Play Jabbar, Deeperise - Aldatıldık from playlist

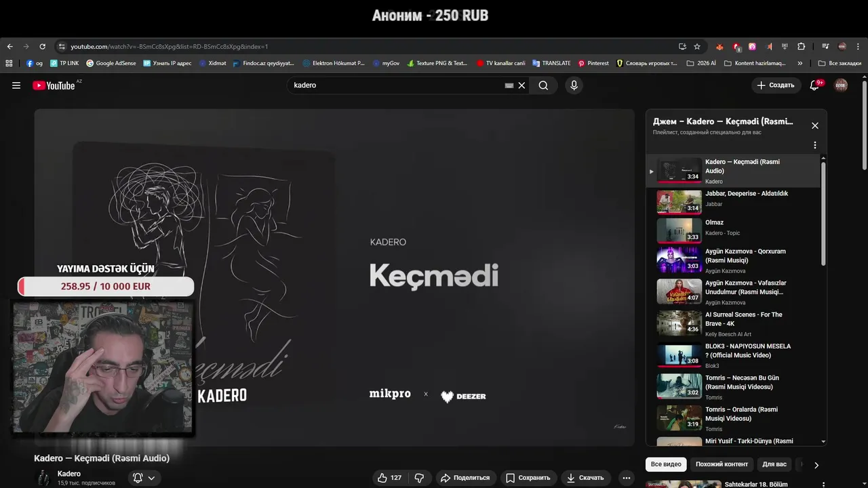[734, 202]
